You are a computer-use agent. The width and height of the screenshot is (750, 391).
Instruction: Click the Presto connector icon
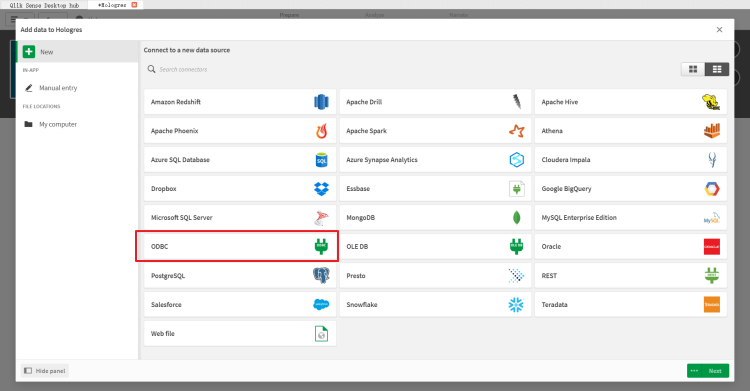[517, 276]
